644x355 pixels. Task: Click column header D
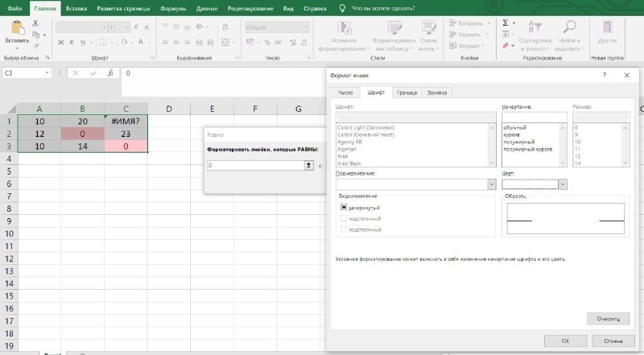pyautogui.click(x=169, y=109)
